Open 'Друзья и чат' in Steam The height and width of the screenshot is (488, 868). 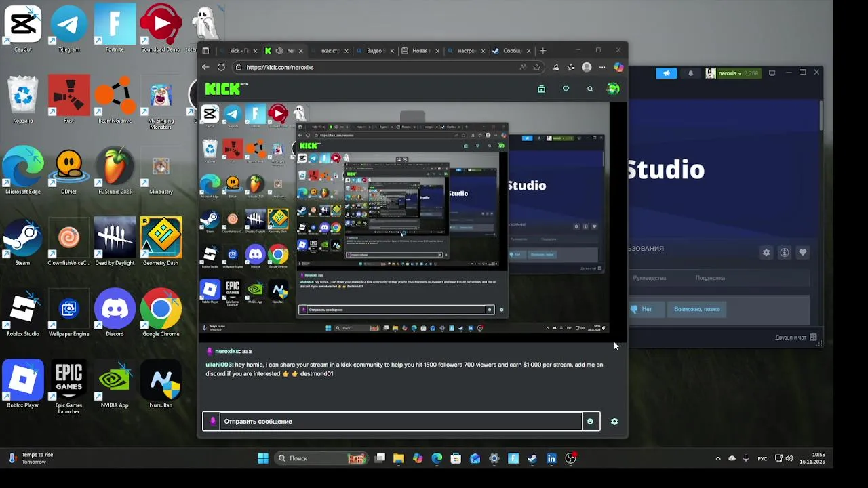pyautogui.click(x=795, y=338)
